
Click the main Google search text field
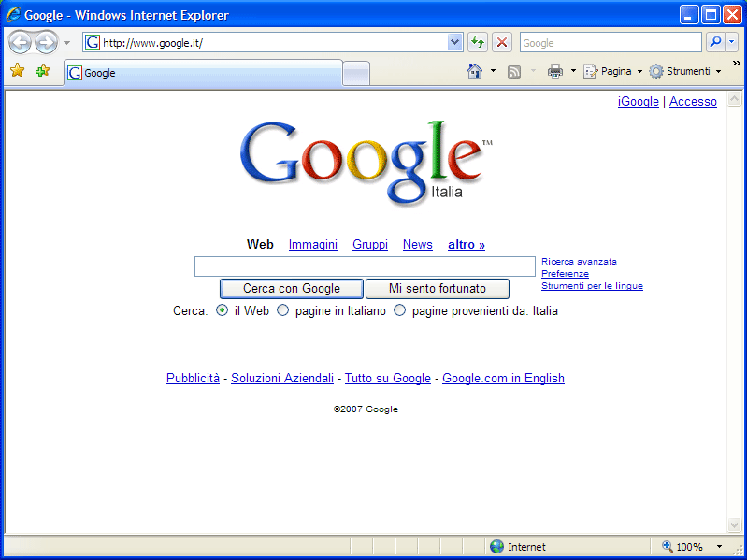365,266
